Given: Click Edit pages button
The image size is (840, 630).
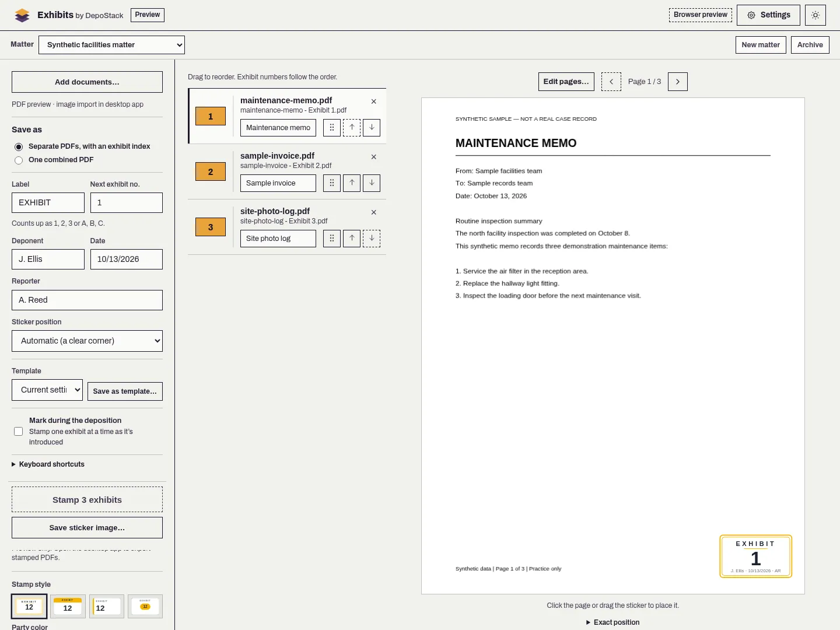Looking at the screenshot, I should pos(566,82).
